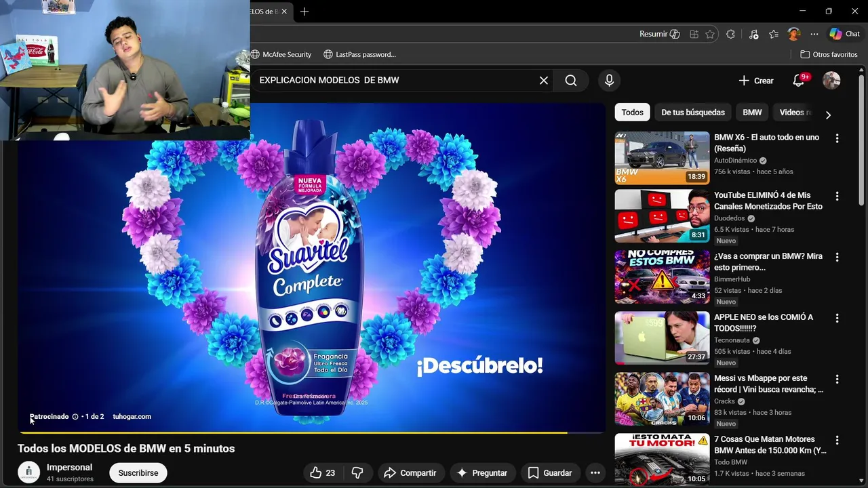This screenshot has width=868, height=488.
Task: Click the Preguntar button
Action: pos(482,473)
